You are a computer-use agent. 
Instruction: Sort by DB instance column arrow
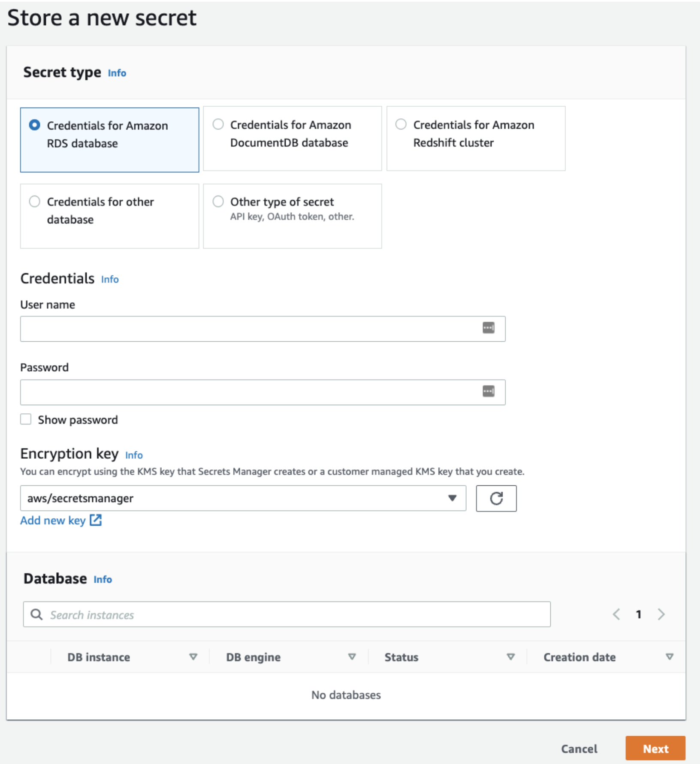[193, 657]
